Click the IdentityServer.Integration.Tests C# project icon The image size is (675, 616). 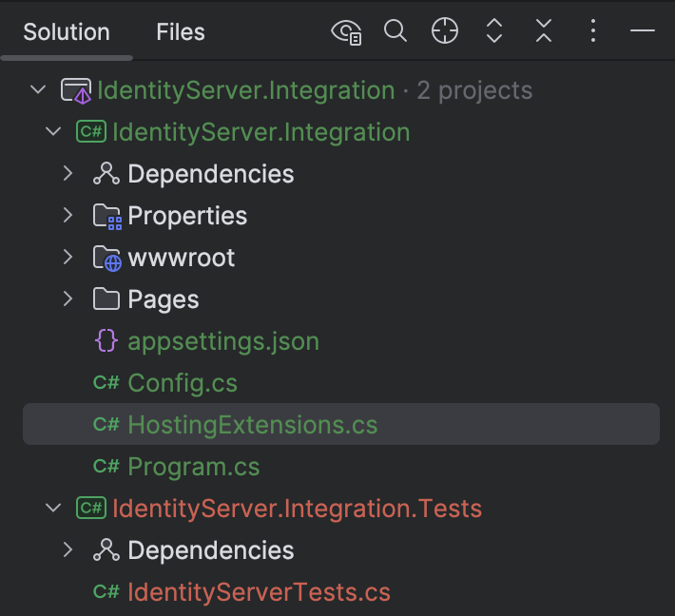[x=91, y=508]
